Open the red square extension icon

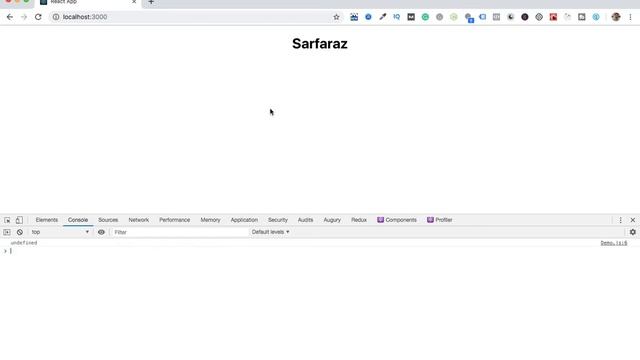coord(553,17)
